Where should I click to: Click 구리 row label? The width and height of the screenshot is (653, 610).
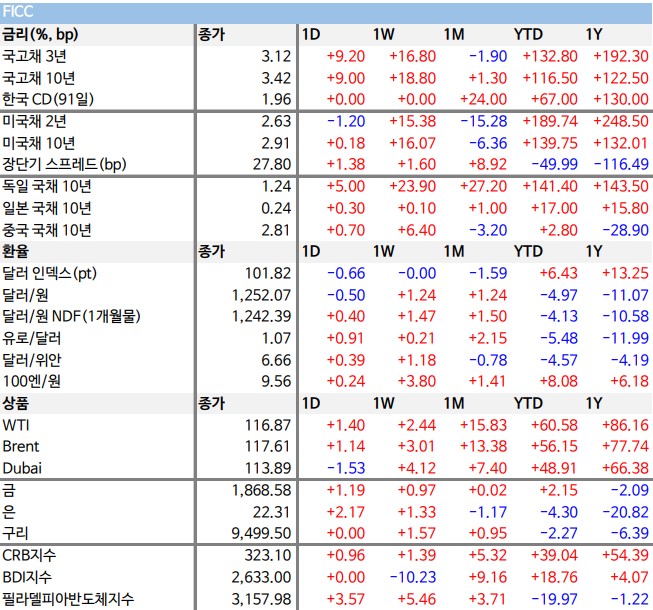pyautogui.click(x=15, y=533)
